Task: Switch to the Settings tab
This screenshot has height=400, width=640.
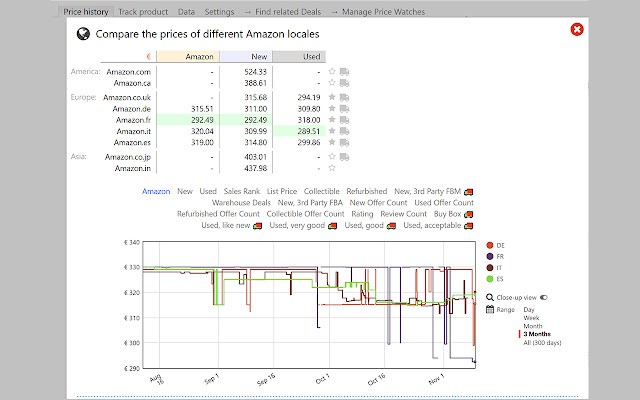Action: coord(219,12)
